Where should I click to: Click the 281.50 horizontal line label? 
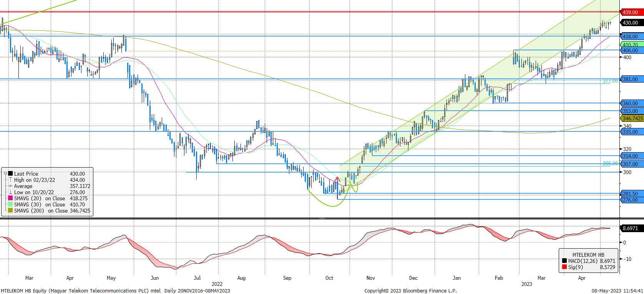coord(632,194)
